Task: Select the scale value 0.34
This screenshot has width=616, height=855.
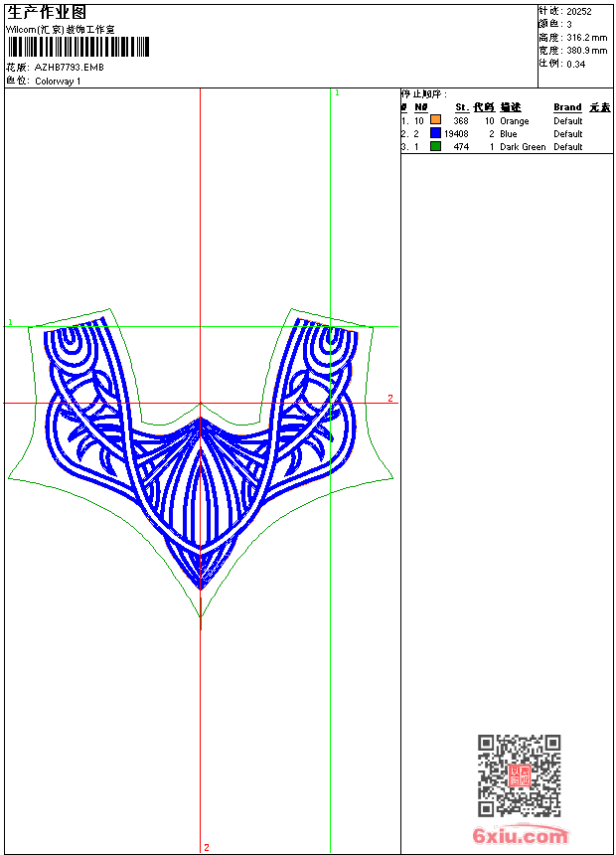Action: (575, 64)
